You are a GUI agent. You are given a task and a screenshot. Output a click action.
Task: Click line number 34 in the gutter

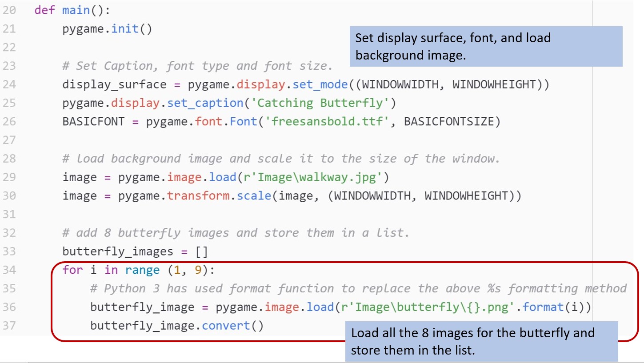pyautogui.click(x=10, y=270)
